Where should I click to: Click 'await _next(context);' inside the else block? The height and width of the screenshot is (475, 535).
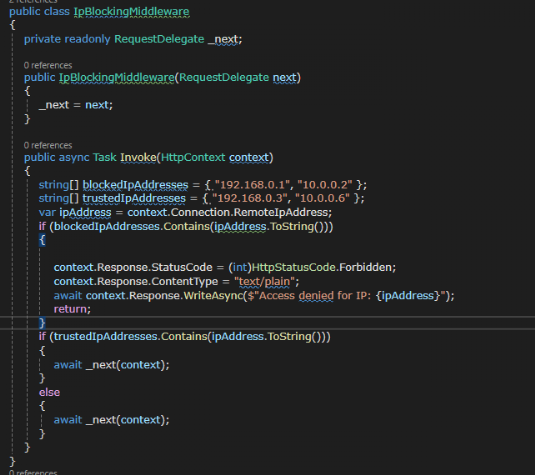point(111,420)
